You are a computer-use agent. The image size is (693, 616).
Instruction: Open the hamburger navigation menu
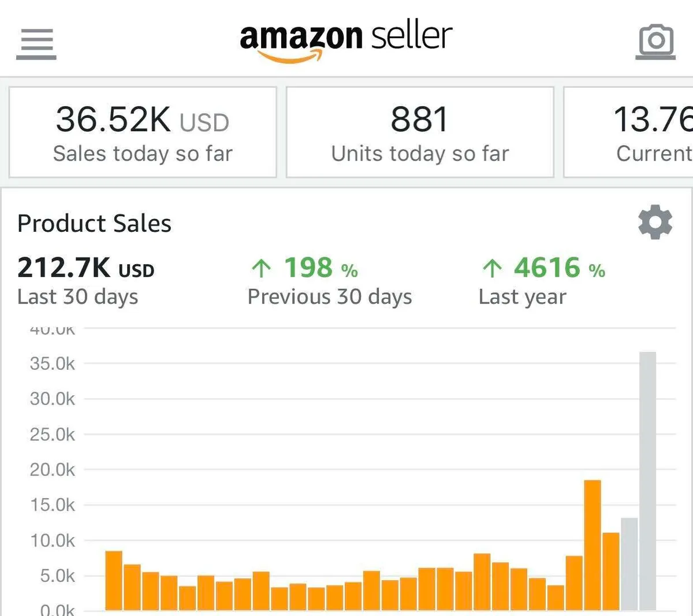click(x=36, y=43)
